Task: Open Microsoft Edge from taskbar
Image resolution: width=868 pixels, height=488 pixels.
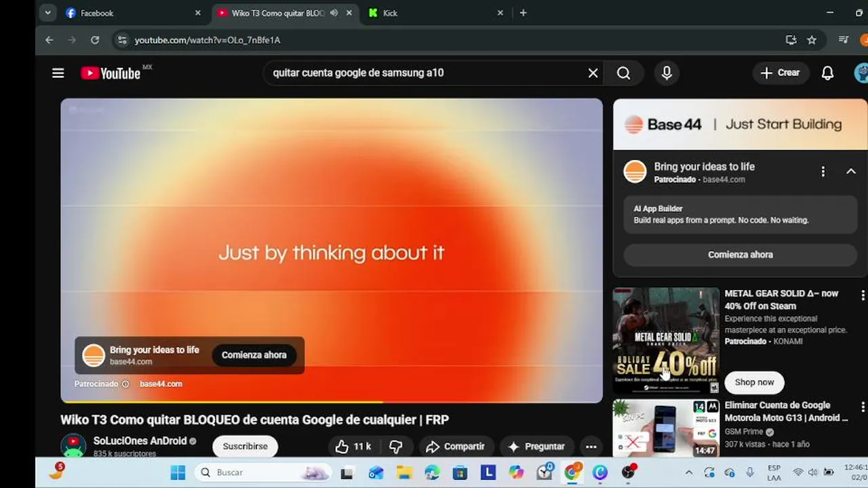Action: coord(432,472)
